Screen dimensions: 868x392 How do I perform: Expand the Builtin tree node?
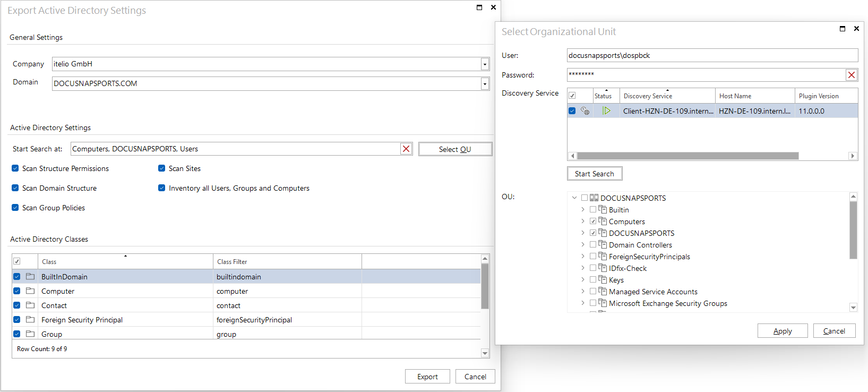tap(583, 209)
